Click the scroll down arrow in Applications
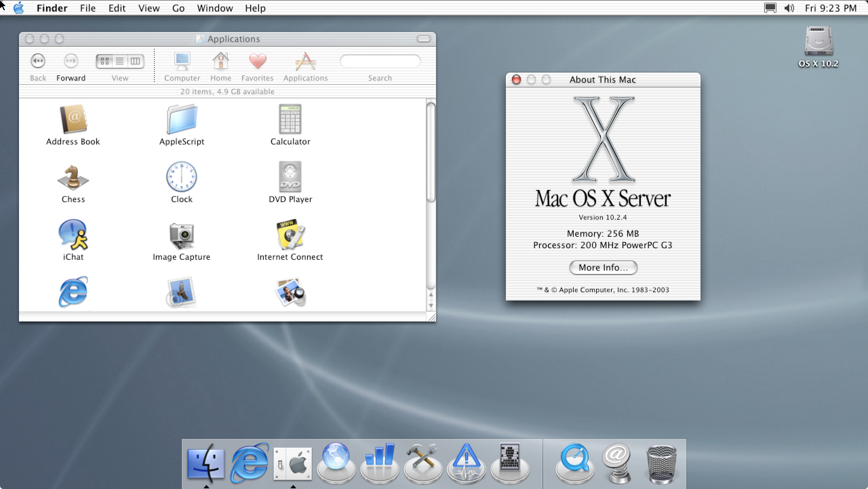 [x=431, y=306]
